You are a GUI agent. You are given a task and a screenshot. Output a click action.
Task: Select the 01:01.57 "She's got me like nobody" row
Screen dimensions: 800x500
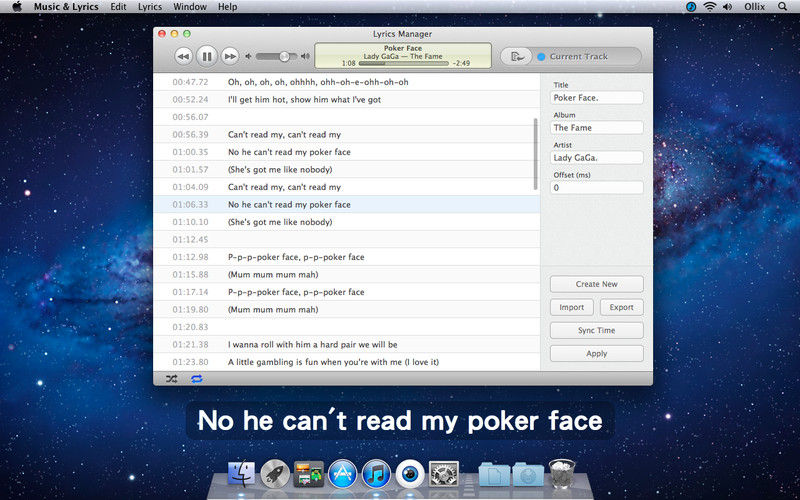coord(346,169)
